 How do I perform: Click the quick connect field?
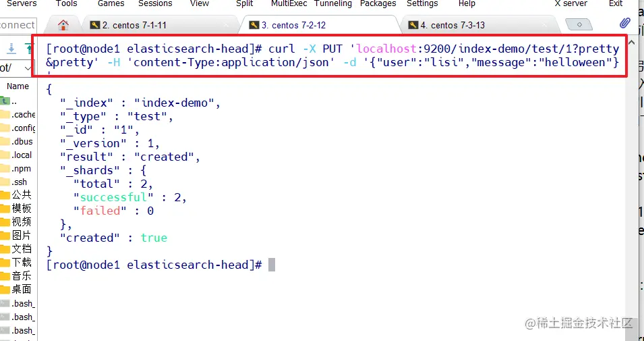18,25
